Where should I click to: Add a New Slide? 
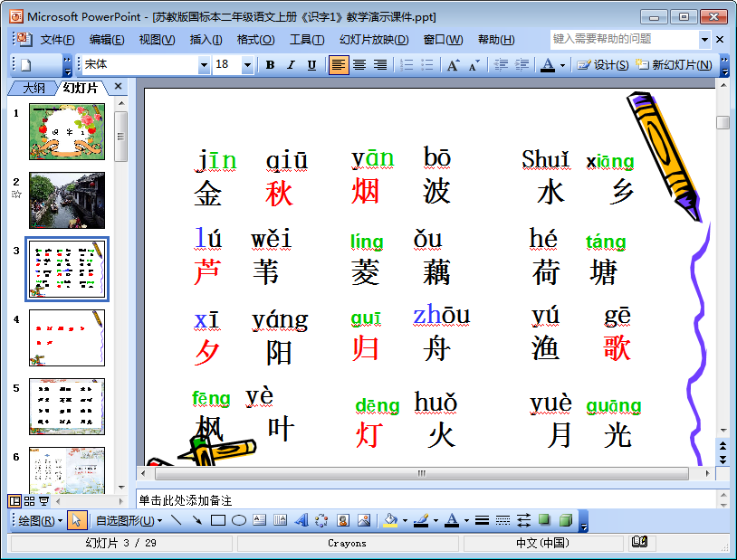coord(673,65)
